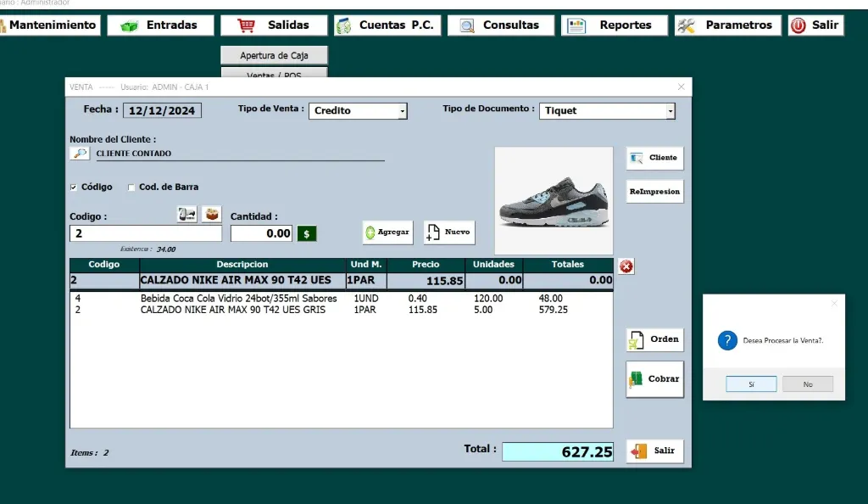Click Cobrar to charge the sale
Viewport: 868px width, 504px height.
[654, 379]
